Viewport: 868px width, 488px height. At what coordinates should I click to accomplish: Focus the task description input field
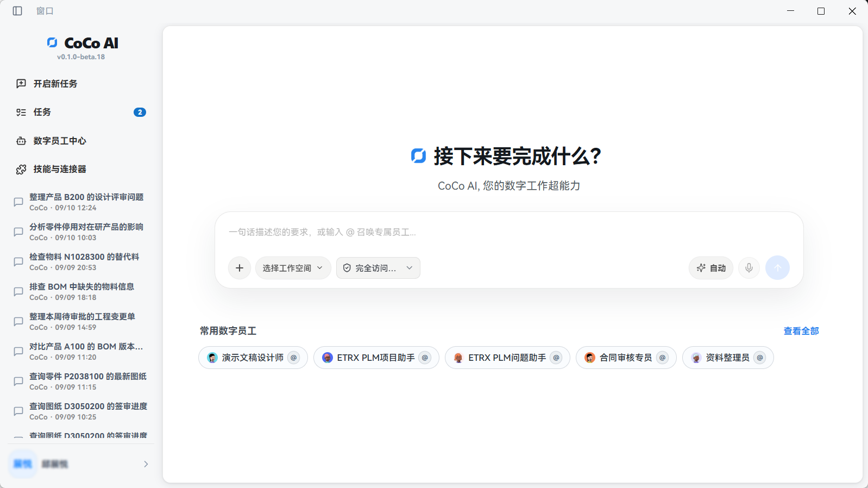[x=509, y=232]
